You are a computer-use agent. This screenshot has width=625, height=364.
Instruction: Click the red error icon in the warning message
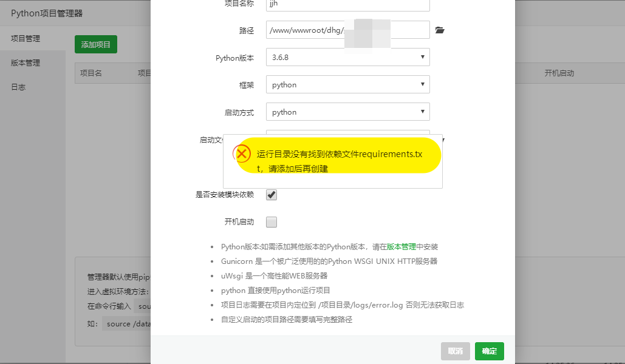(x=242, y=153)
